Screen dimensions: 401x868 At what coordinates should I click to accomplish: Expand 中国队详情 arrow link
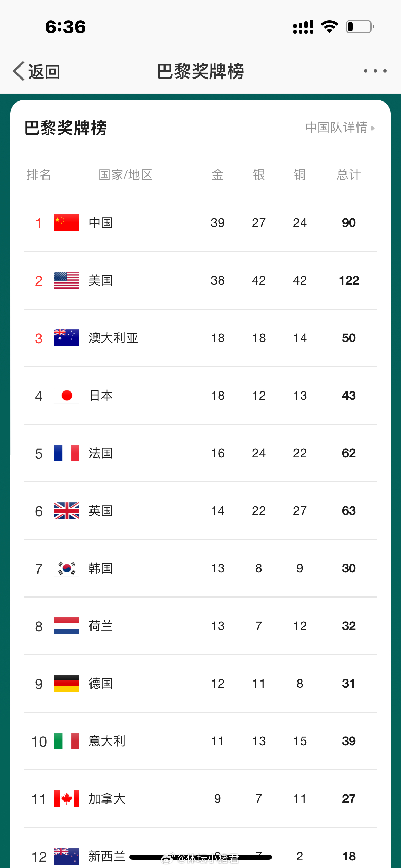click(x=340, y=128)
